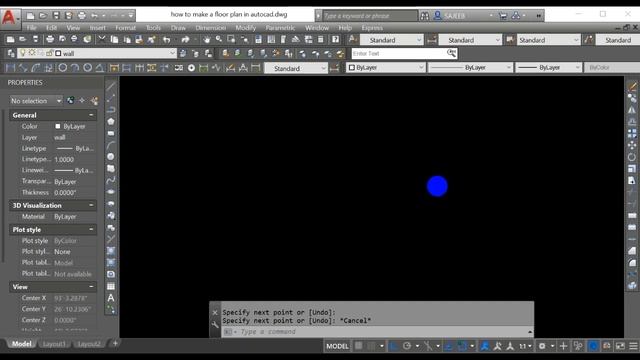Select the Spline tool in Draw toolbar
Screen dimensions: 640x360
pyautogui.click(x=111, y=180)
